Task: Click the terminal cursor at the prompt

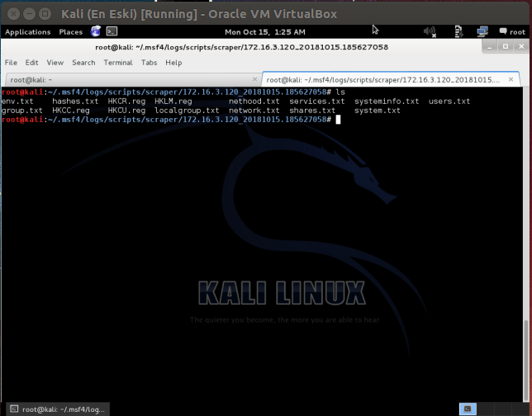Action: tap(338, 120)
